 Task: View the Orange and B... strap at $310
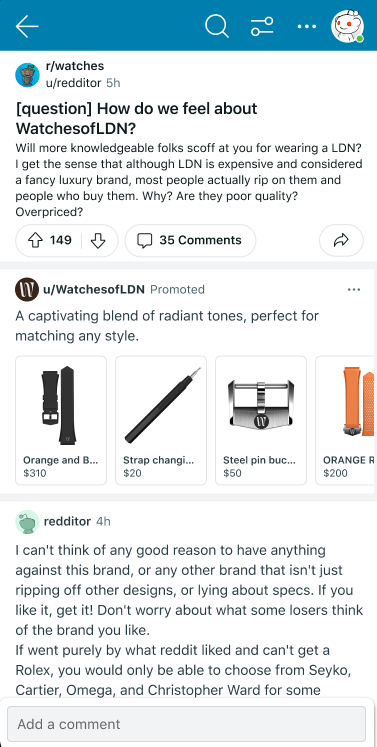tap(61, 420)
